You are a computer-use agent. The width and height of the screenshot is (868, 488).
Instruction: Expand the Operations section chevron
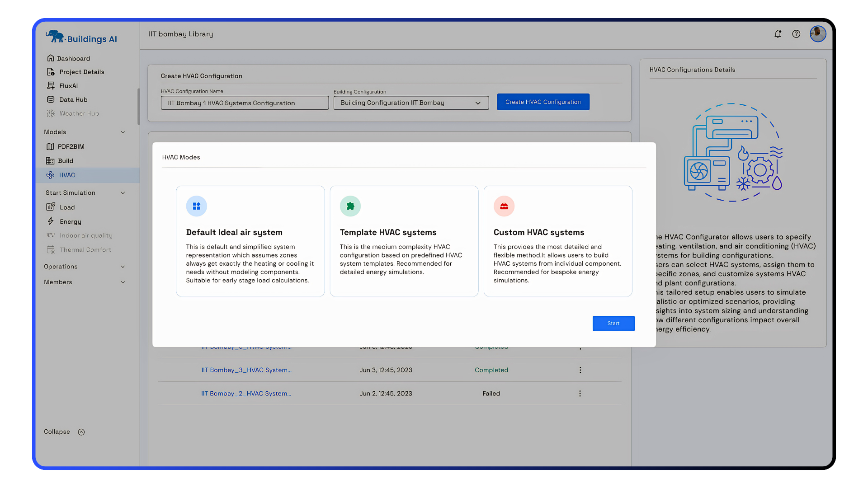[x=123, y=267]
